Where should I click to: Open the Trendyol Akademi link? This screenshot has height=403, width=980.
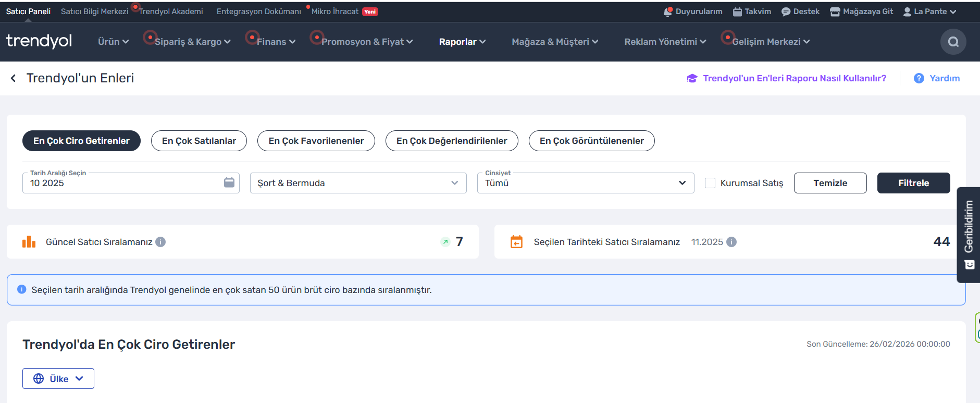[171, 11]
